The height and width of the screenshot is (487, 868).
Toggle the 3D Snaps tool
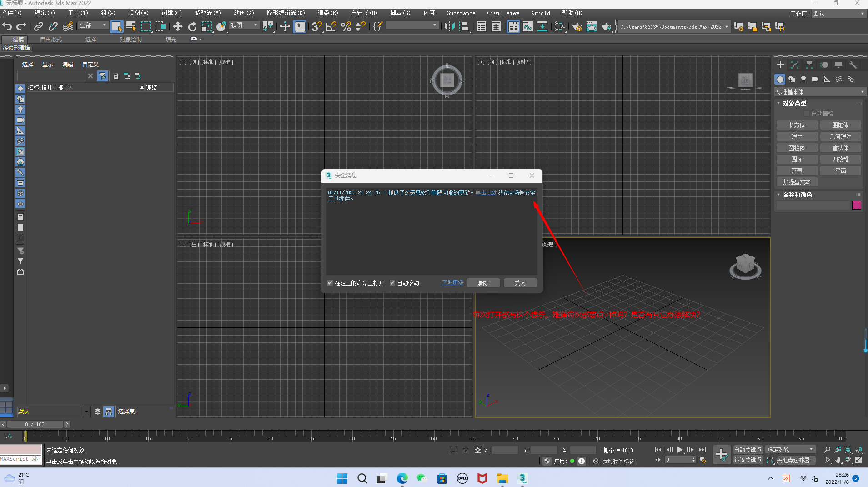(x=316, y=27)
